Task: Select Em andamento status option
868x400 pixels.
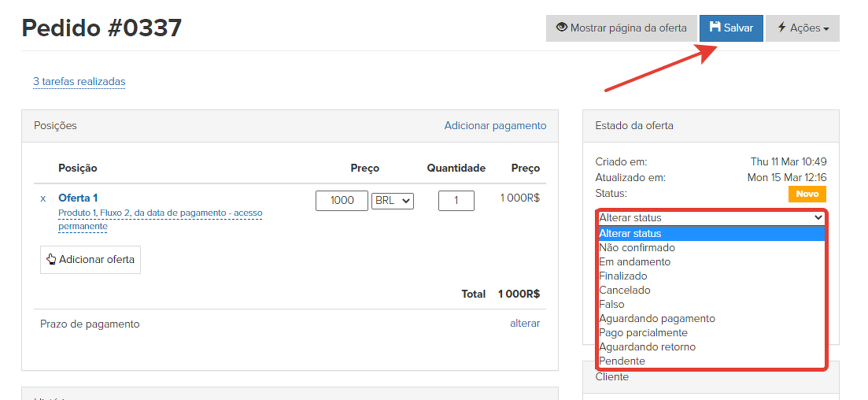Action: click(634, 261)
